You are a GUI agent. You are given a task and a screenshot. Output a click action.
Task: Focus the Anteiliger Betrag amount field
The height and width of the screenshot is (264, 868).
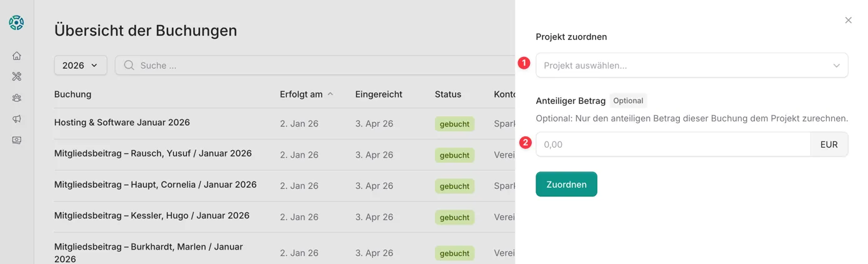click(x=673, y=144)
